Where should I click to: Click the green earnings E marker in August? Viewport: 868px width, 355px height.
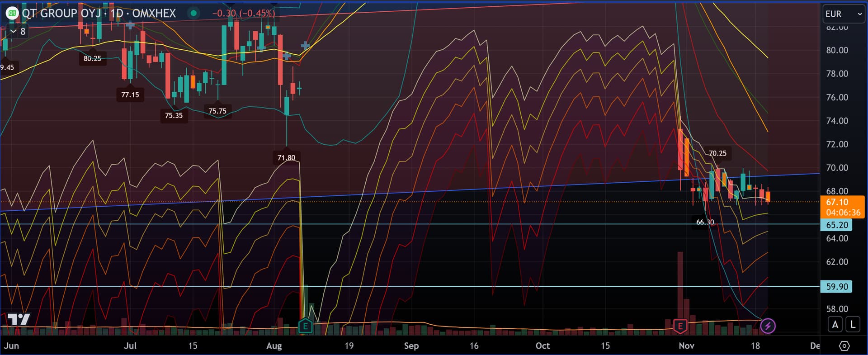coord(306,326)
